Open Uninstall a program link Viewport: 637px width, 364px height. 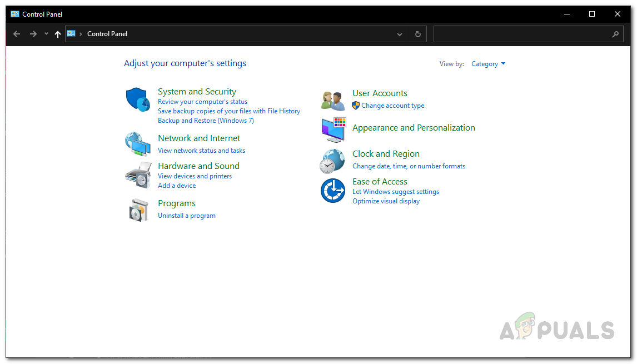187,216
